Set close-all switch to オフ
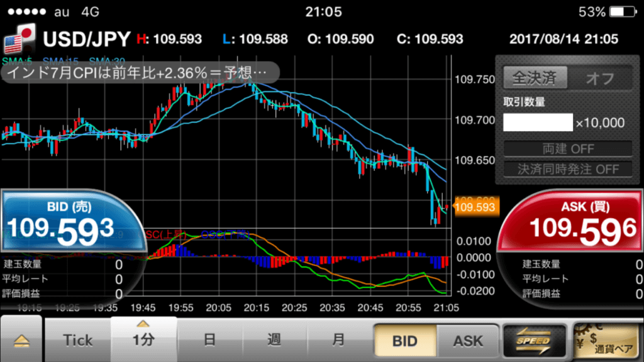The width and height of the screenshot is (644, 362). pos(599,78)
